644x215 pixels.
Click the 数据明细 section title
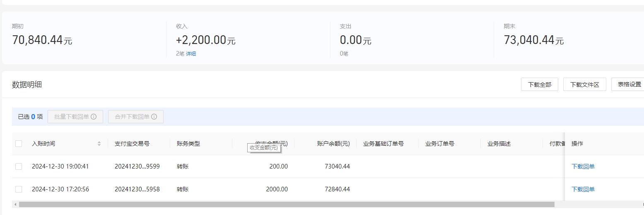tap(27, 85)
